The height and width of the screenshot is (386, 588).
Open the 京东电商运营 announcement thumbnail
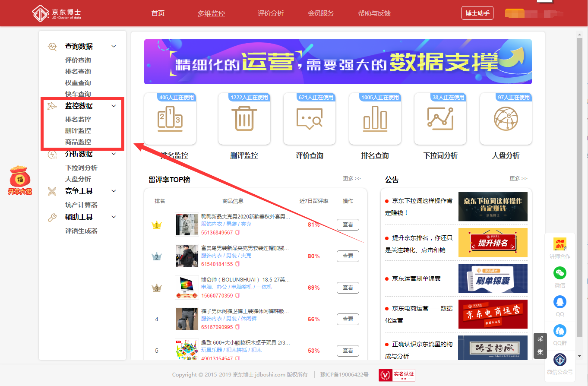coord(493,314)
